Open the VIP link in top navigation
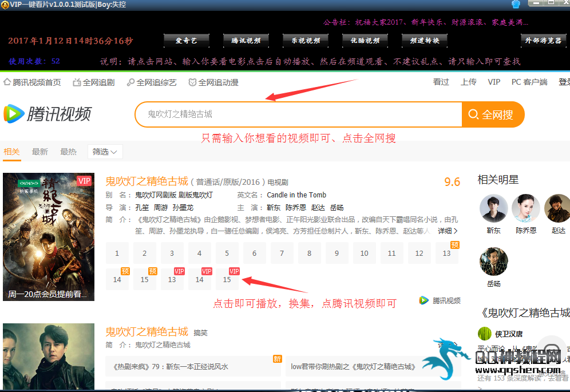The image size is (570, 392). [494, 82]
